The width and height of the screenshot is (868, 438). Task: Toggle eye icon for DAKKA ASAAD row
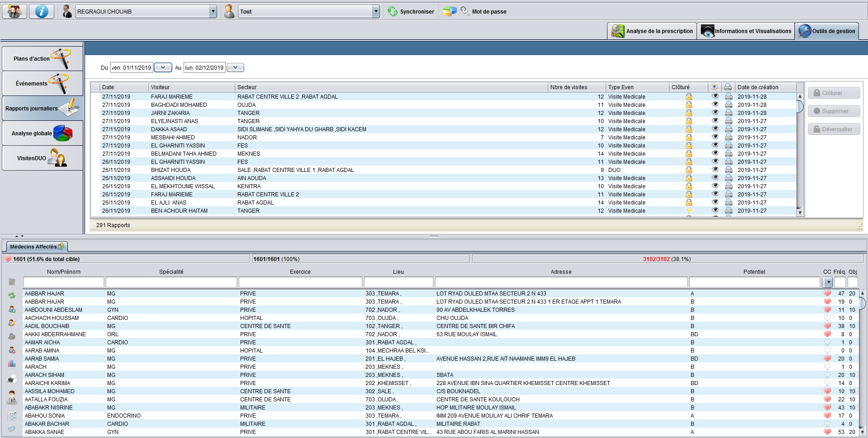[x=715, y=129]
